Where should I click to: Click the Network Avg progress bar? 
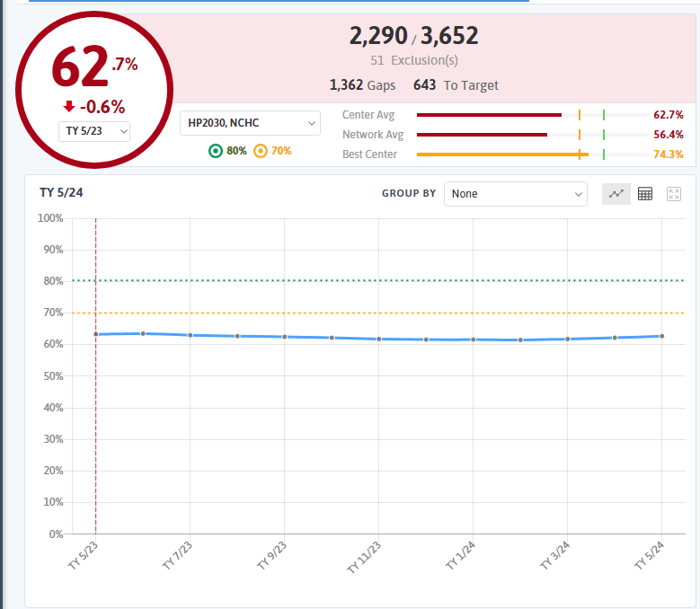(532, 135)
